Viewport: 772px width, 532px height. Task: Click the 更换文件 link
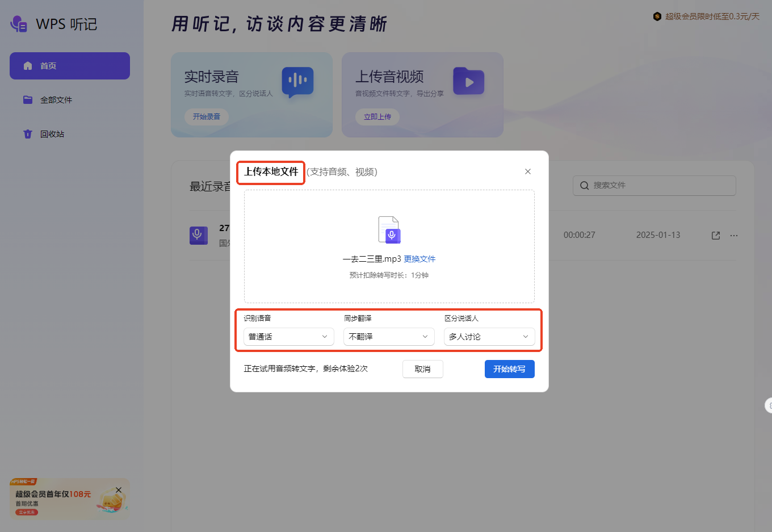pyautogui.click(x=419, y=258)
